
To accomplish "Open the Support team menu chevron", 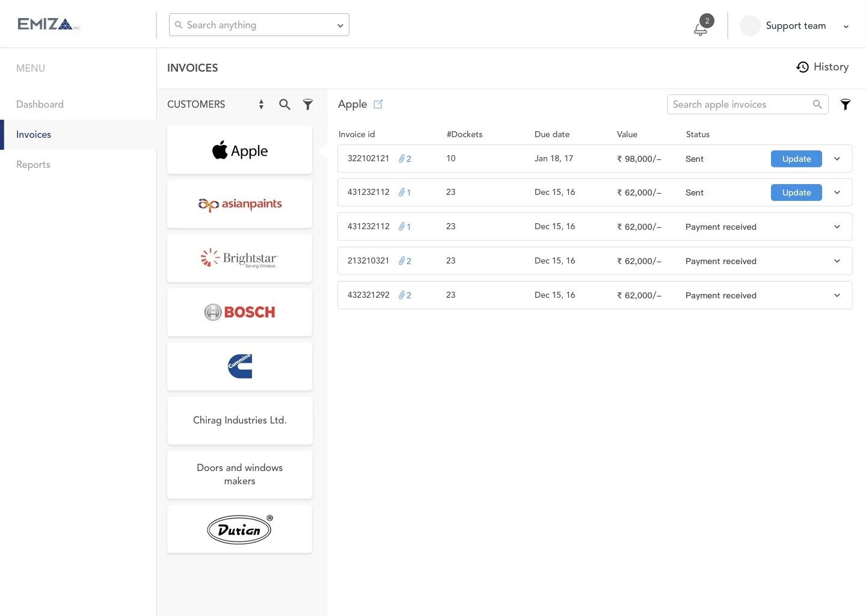I will [846, 26].
